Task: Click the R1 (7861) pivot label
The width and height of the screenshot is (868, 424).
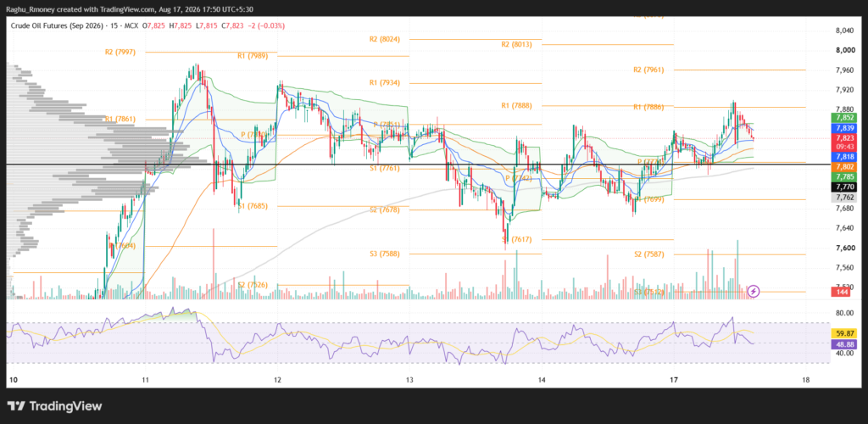Action: click(120, 119)
